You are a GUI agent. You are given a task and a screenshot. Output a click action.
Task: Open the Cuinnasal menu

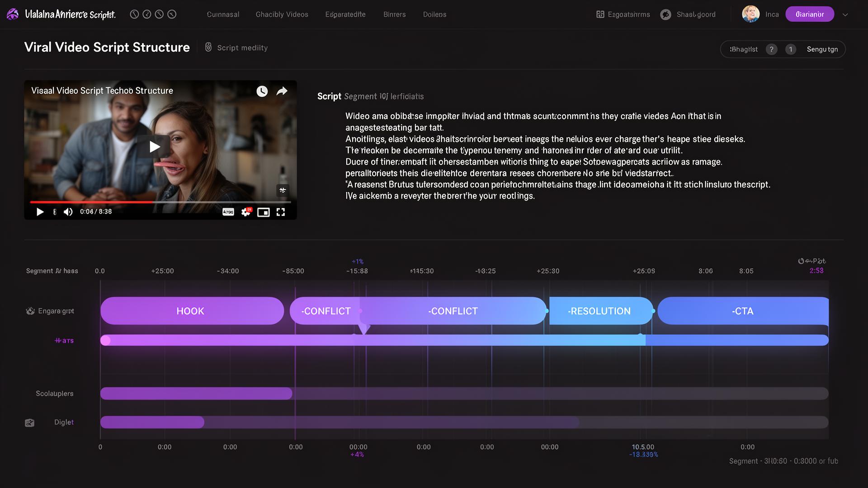(223, 14)
